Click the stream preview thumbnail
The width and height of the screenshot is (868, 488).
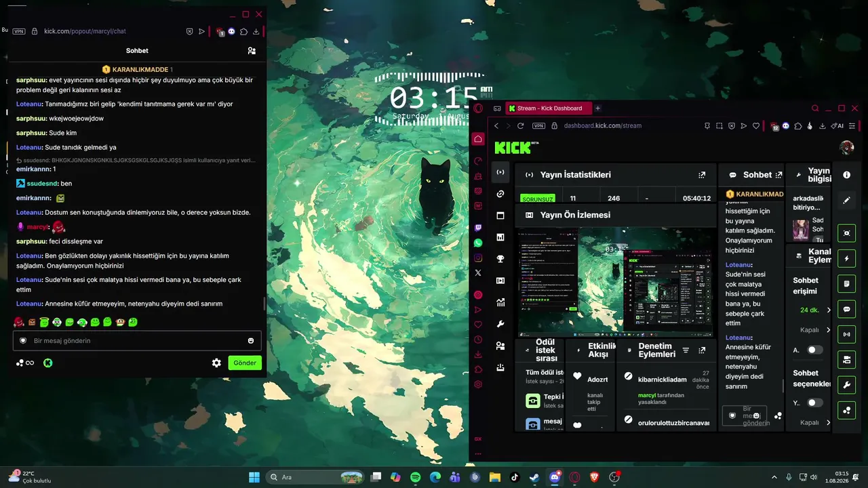(x=615, y=282)
